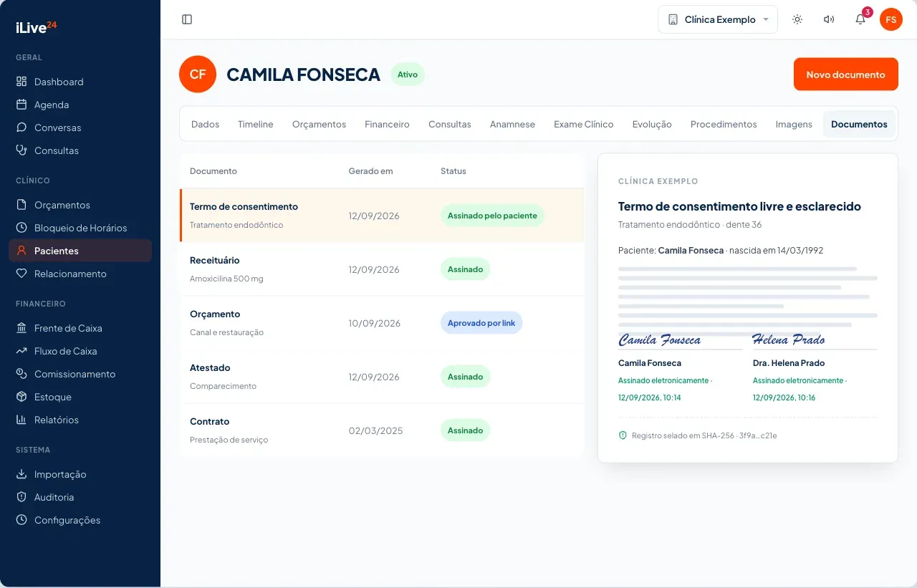Open the notifications bell
This screenshot has height=588, width=917.
pyautogui.click(x=860, y=19)
